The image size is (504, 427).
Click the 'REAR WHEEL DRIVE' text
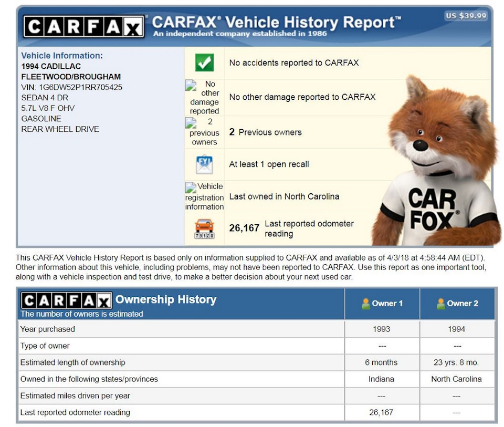[60, 129]
